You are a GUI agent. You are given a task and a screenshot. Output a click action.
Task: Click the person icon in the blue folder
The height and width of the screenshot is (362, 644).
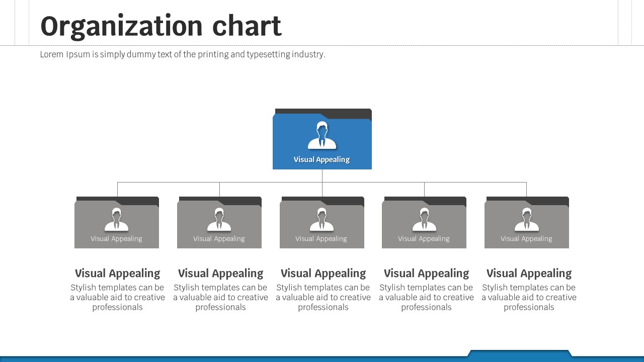click(x=322, y=136)
